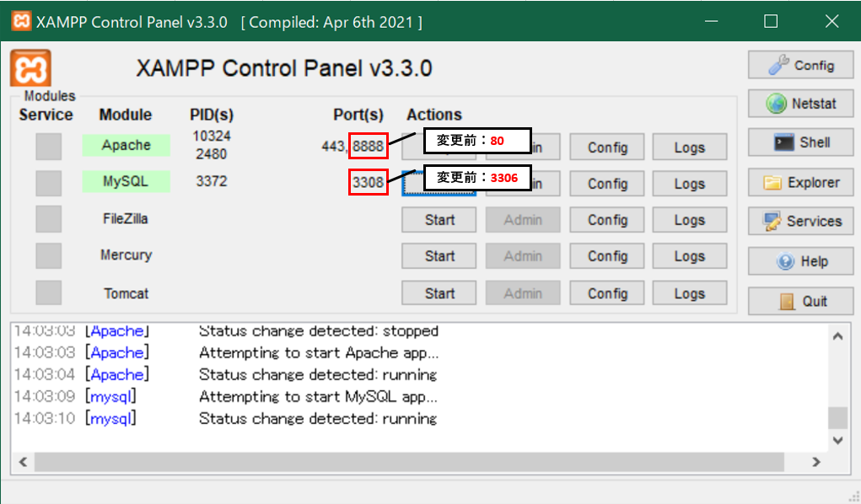The image size is (861, 504).
Task: Check the Apache service checkbox
Action: (47, 145)
